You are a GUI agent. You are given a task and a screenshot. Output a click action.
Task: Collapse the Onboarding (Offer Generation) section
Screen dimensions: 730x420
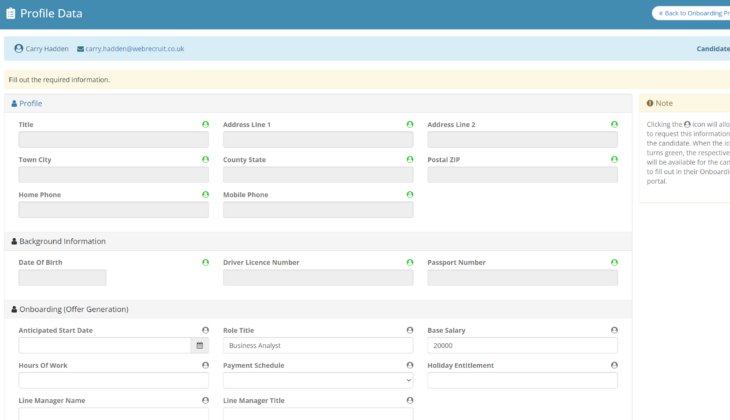pos(73,309)
